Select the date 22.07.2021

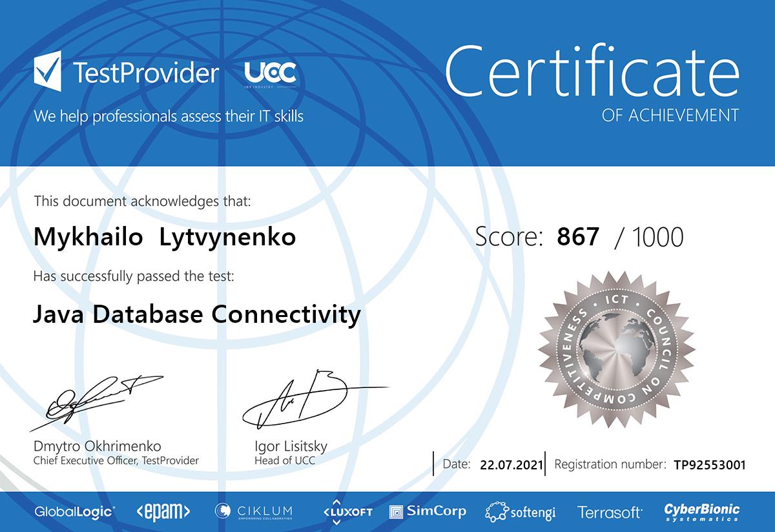coord(508,464)
